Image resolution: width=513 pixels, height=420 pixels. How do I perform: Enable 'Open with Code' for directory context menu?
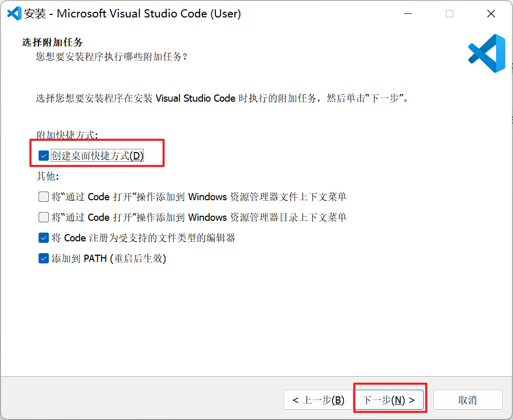click(44, 217)
